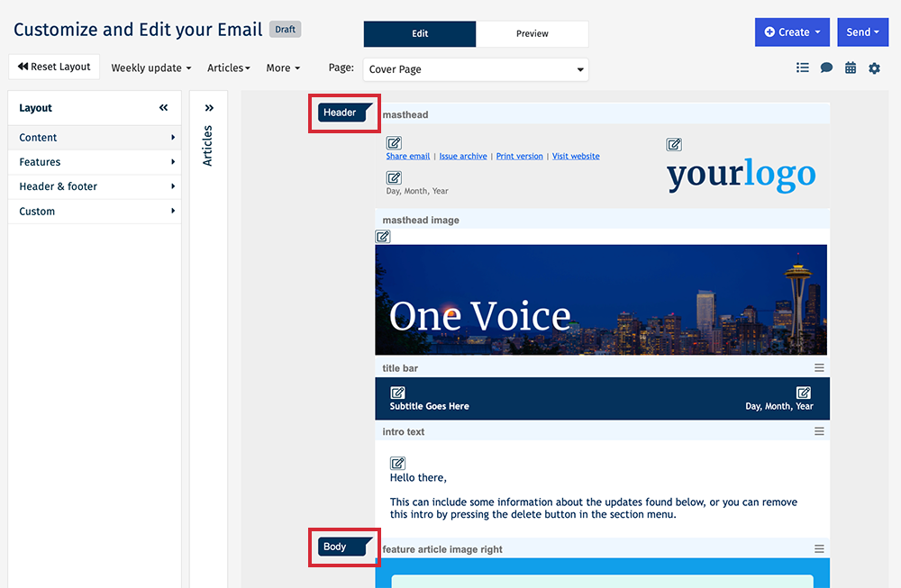
Task: Switch to the Edit tab
Action: [420, 34]
